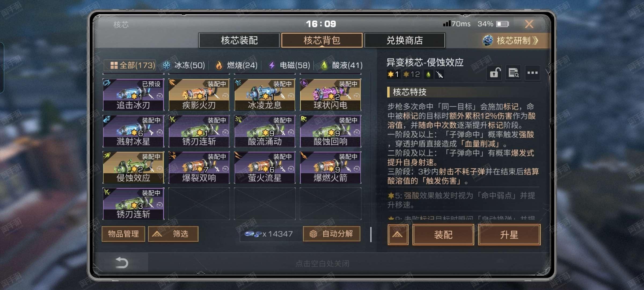
Task: Click the core list scrollbar
Action: 371,234
